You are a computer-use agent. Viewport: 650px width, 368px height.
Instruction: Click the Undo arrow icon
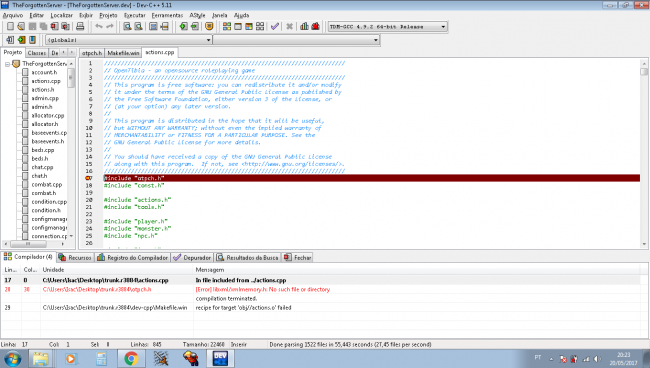tap(99, 26)
